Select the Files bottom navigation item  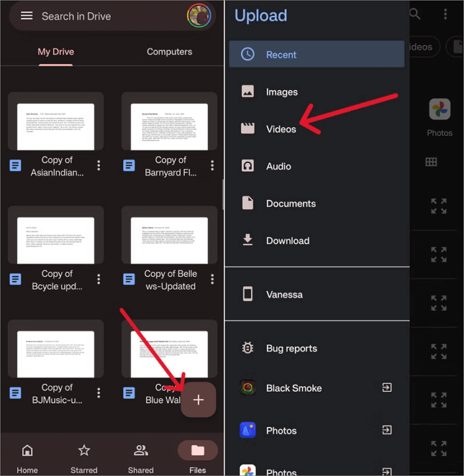(198, 451)
